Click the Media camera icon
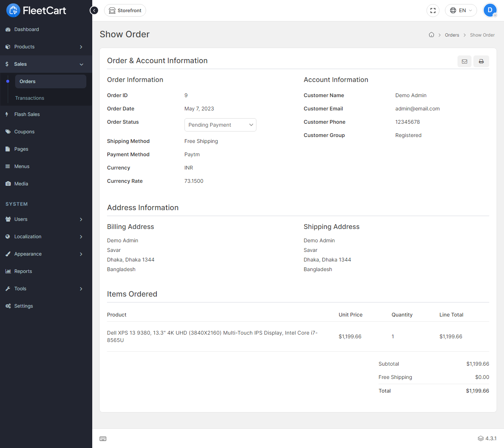Screen dimensions: 504x448 pos(8,184)
